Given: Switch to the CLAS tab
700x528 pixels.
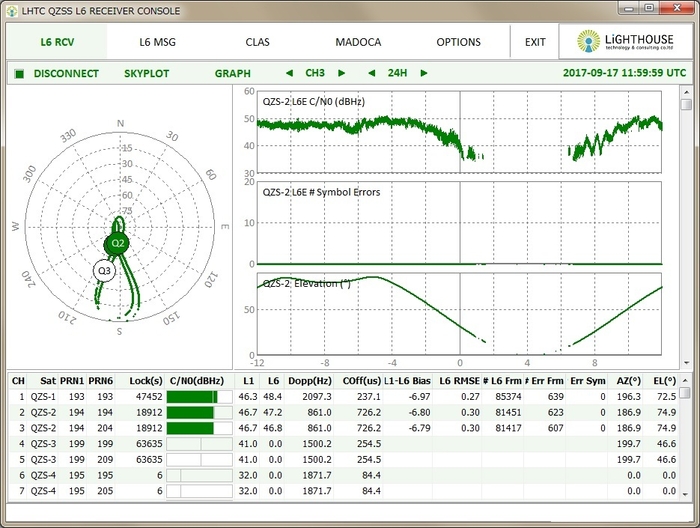Looking at the screenshot, I should (258, 42).
